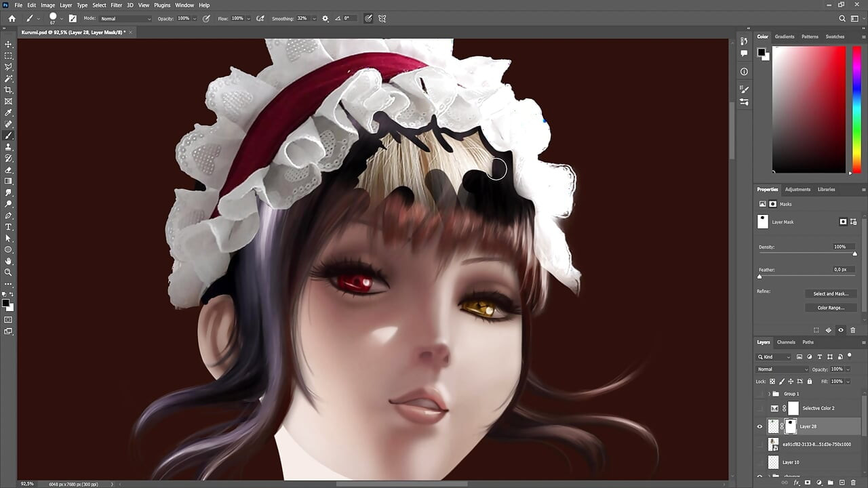This screenshot has width=868, height=488.
Task: Expand Group 1 layer folder
Action: coord(769,394)
